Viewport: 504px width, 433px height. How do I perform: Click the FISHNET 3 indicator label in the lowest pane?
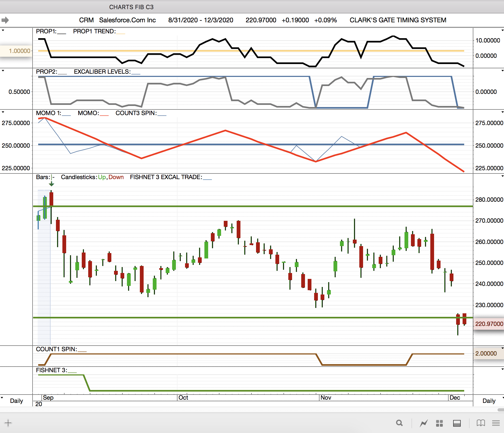(52, 370)
